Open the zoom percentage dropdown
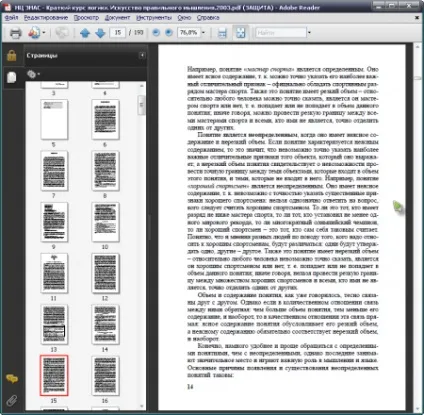424x415 pixels. tap(203, 33)
